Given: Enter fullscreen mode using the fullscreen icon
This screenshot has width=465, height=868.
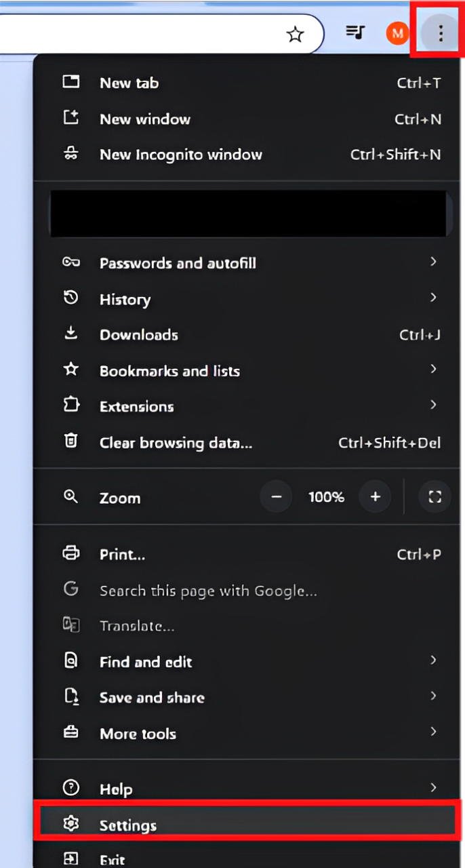Looking at the screenshot, I should click(x=434, y=497).
